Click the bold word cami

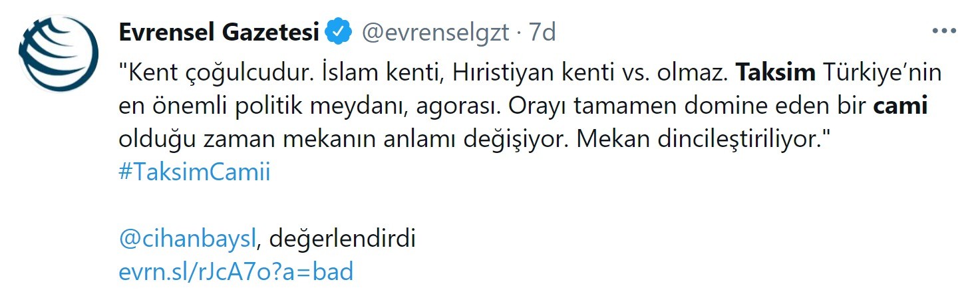[x=899, y=106]
